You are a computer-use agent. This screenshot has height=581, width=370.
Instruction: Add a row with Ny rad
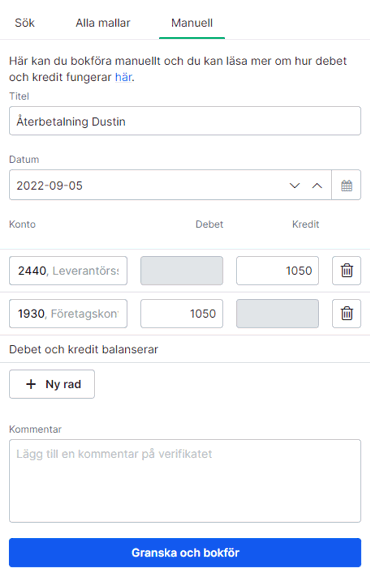tap(52, 384)
